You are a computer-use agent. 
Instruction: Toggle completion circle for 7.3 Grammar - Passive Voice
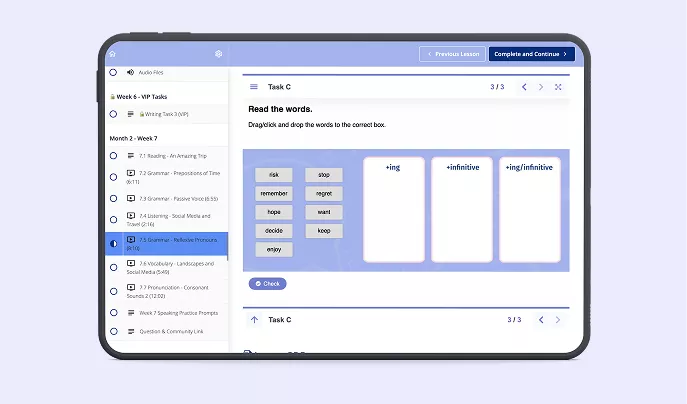pyautogui.click(x=113, y=199)
